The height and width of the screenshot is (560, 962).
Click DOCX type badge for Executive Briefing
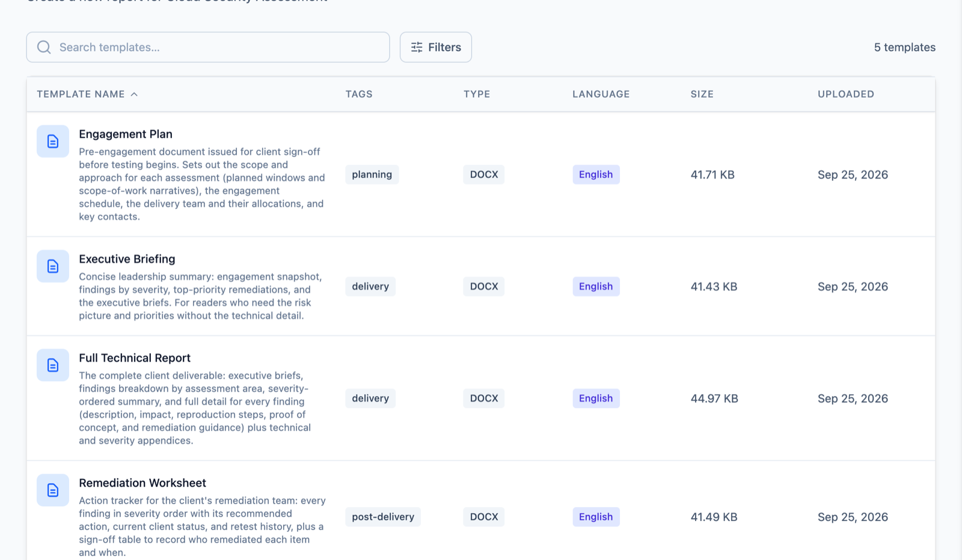click(x=484, y=286)
